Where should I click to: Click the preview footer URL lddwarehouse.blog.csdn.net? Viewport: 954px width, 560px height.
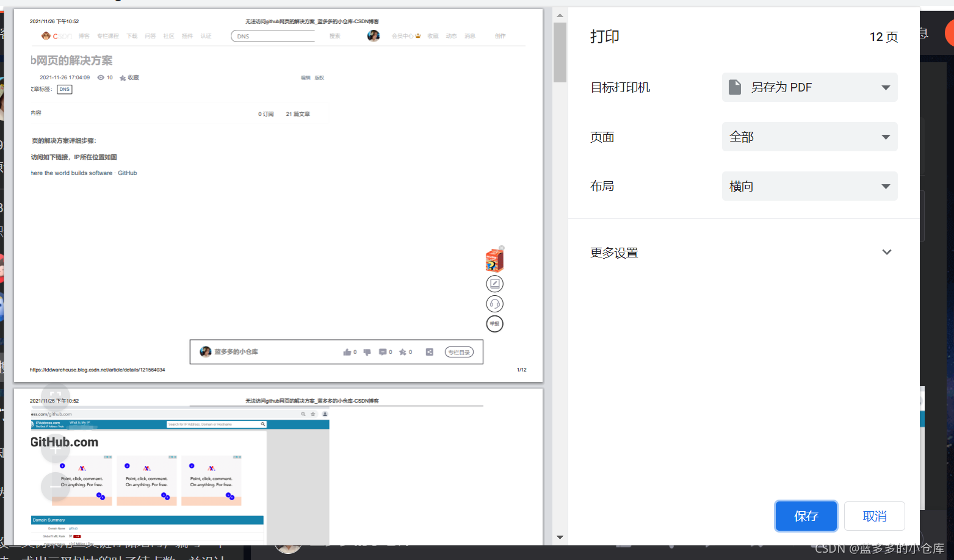(x=98, y=370)
